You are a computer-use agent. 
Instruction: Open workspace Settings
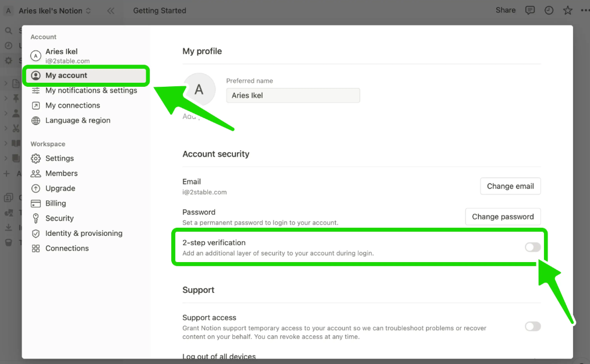(86, 158)
